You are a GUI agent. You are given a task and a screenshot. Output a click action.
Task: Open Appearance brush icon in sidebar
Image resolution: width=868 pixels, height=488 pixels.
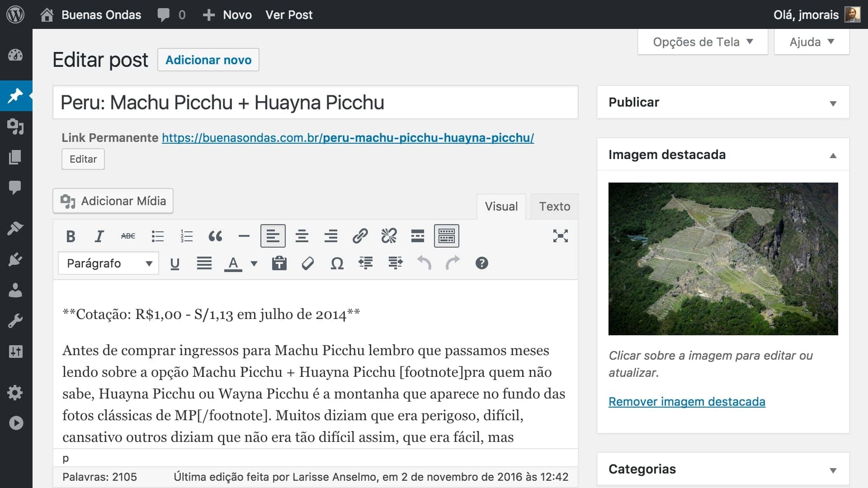[15, 228]
